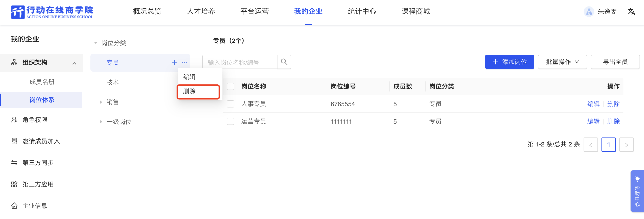Image resolution: width=644 pixels, height=219 pixels.
Task: Click 删除 link for 运营专员
Action: click(613, 121)
